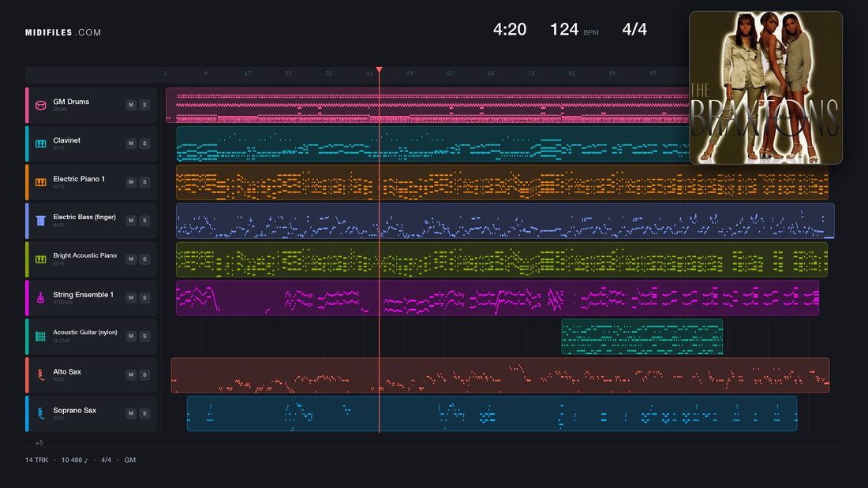Mute the Electric Bass (finger) track
The width and height of the screenshot is (868, 488).
131,220
